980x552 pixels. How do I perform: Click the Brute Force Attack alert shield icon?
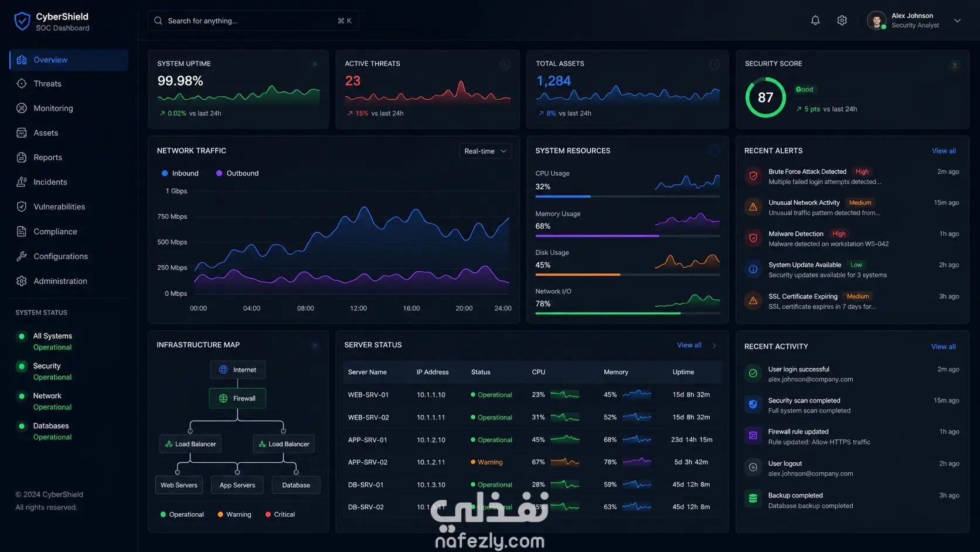(753, 176)
